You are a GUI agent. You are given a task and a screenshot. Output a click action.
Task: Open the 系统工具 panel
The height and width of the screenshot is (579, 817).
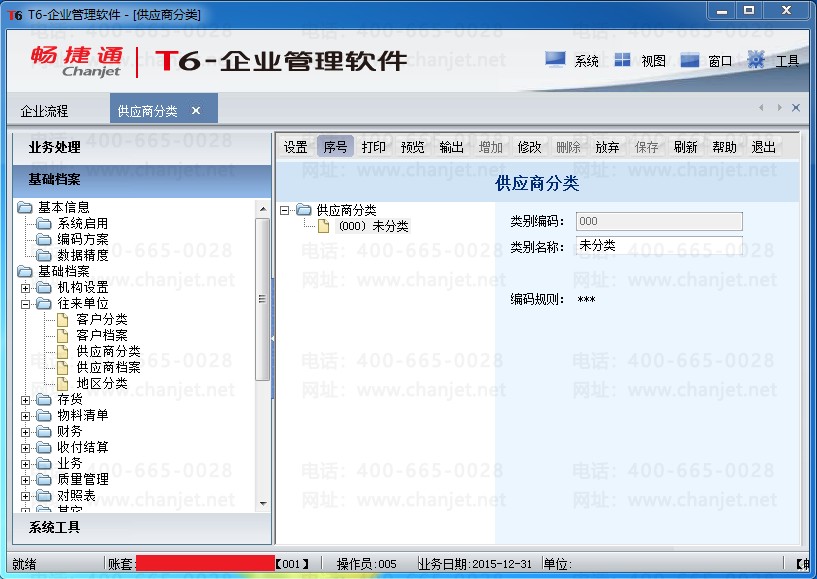pos(142,527)
